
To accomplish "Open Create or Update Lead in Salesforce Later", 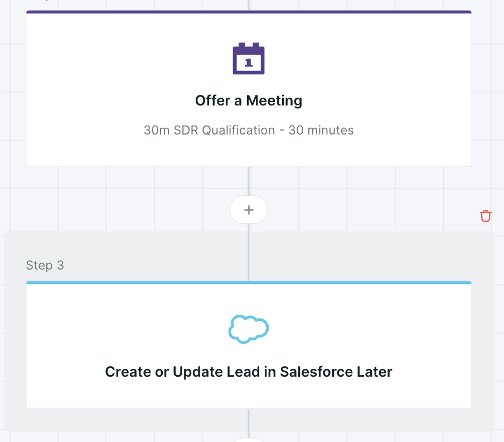I will click(x=249, y=372).
